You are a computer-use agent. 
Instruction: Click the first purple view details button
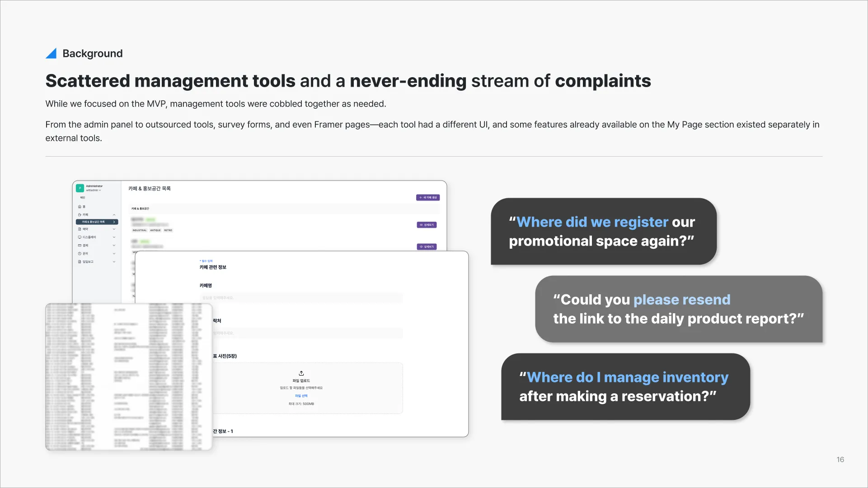coord(427,225)
